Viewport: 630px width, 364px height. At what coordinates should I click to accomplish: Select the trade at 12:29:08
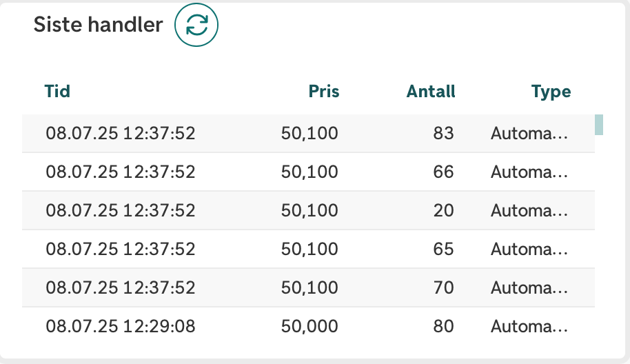[x=308, y=326]
